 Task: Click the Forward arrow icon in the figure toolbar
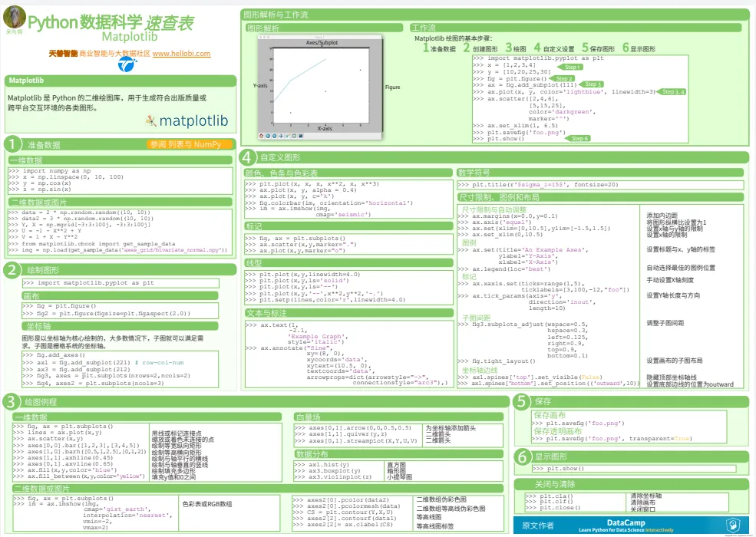pyautogui.click(x=274, y=136)
